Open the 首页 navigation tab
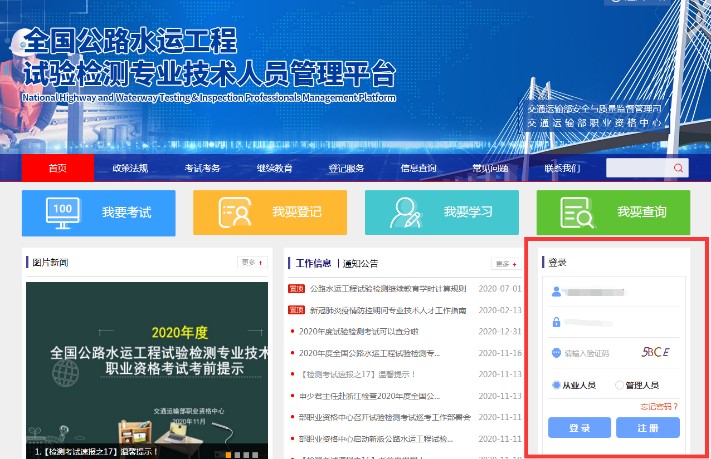Image resolution: width=711 pixels, height=459 pixels. [58, 168]
